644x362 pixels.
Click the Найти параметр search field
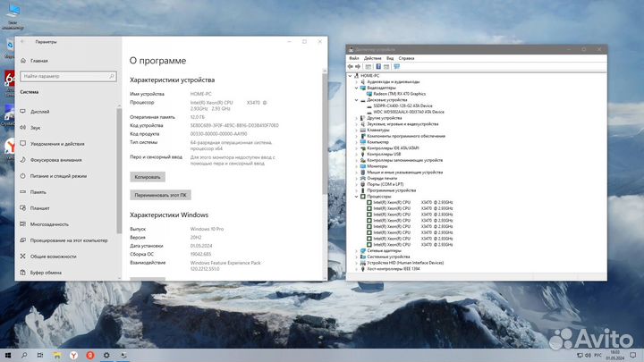click(x=68, y=76)
